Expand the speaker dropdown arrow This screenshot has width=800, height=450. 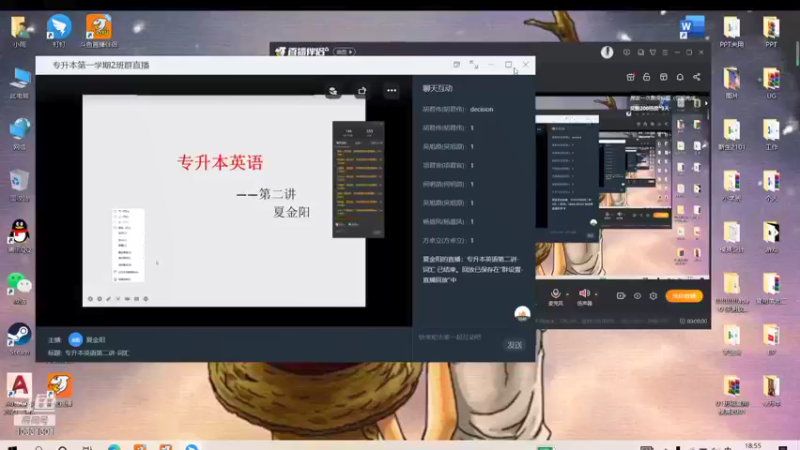[x=596, y=294]
